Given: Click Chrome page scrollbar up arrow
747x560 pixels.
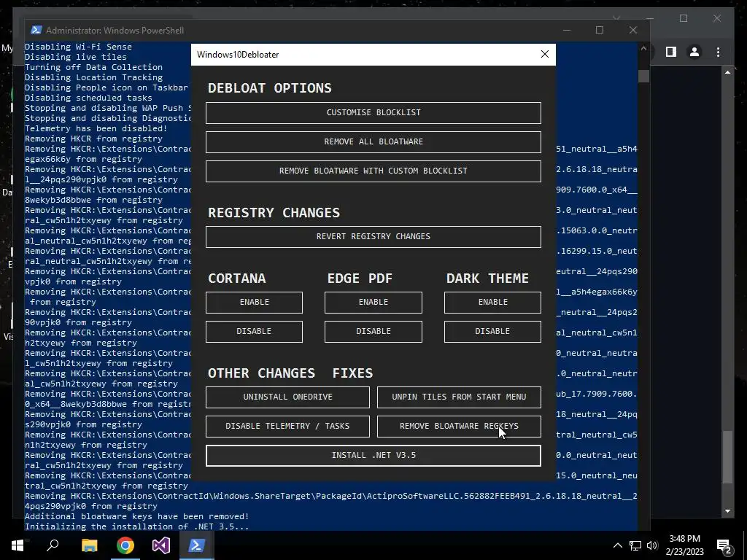Looking at the screenshot, I should [x=727, y=72].
